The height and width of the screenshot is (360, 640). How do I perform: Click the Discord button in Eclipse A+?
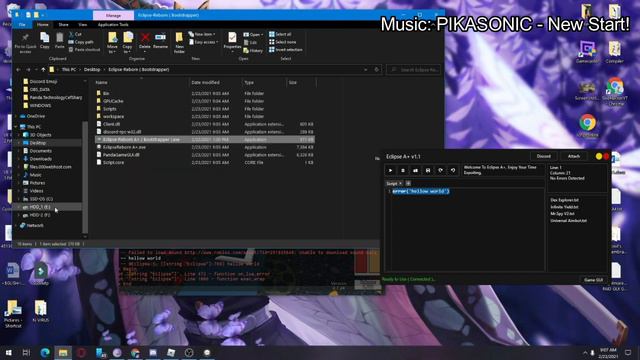543,156
